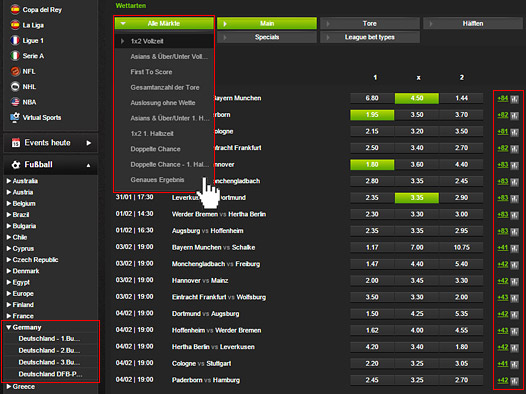Switch to the Hälften market tab
The width and height of the screenshot is (526, 394).
point(473,23)
